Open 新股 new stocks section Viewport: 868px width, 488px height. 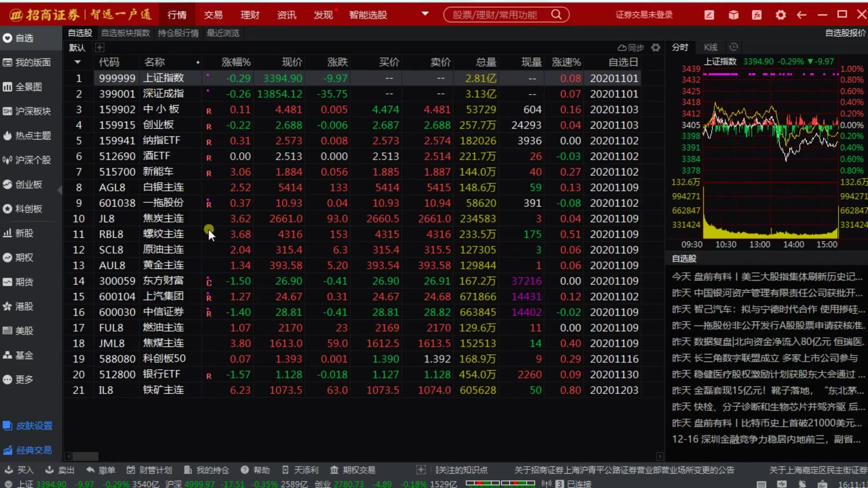(x=18, y=233)
